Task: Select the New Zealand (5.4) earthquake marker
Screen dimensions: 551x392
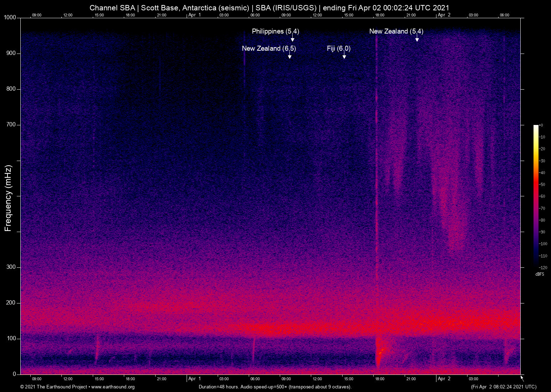Action: (396, 31)
